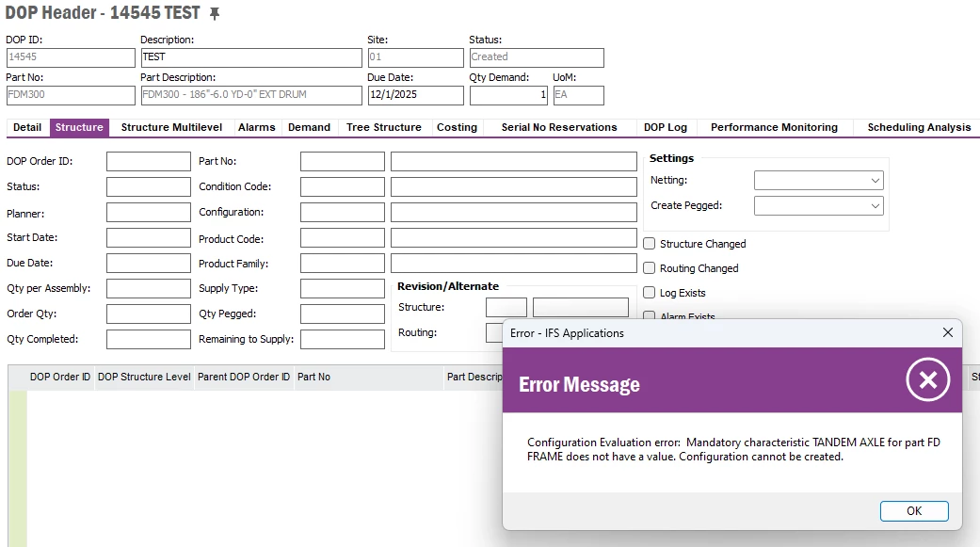Click the Description field containing TEST

coord(251,57)
